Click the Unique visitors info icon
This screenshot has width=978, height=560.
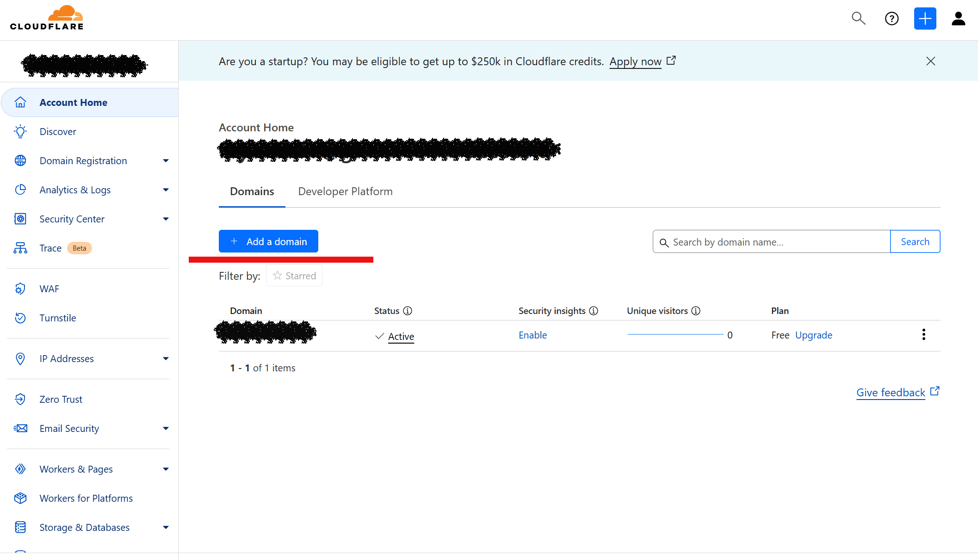point(696,311)
